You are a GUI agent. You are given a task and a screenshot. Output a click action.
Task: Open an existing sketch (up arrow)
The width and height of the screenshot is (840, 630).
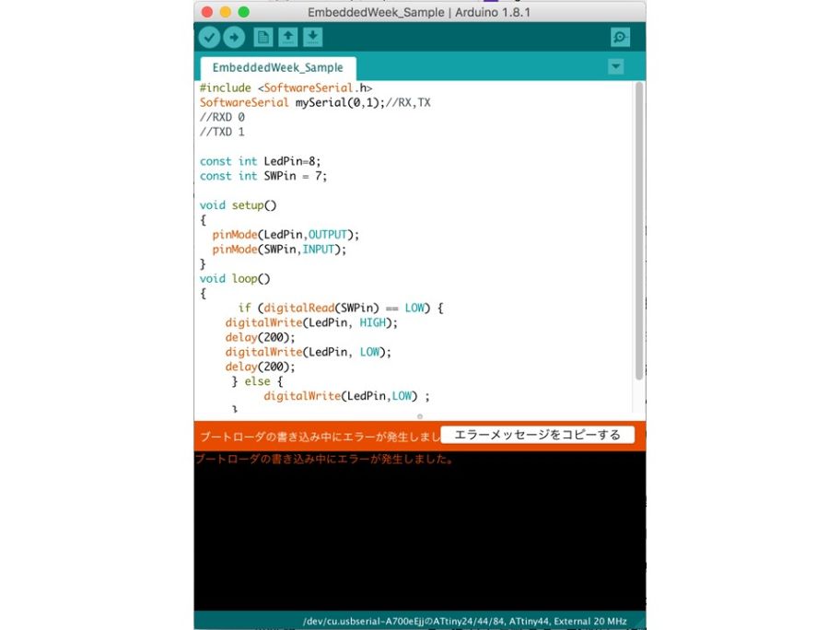tap(288, 38)
